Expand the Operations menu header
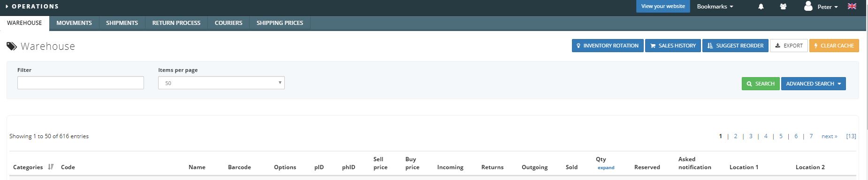 (x=32, y=7)
